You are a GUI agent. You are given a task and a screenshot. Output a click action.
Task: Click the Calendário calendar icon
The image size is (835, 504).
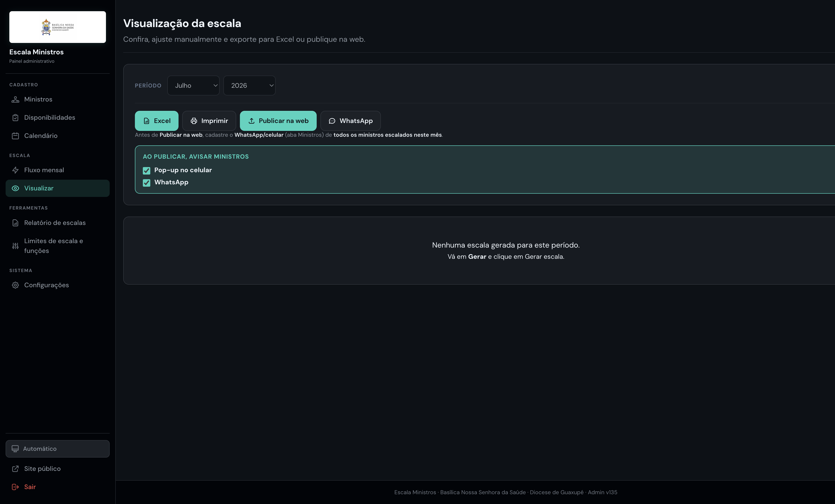click(15, 136)
